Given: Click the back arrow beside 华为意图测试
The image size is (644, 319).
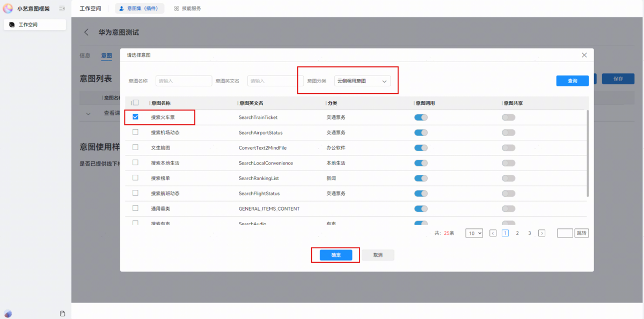Looking at the screenshot, I should click(86, 33).
